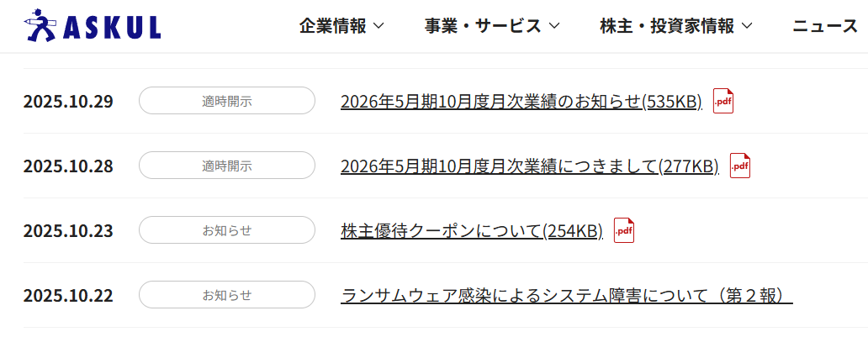The width and height of the screenshot is (868, 337).
Task: Expand the 企業情報 chevron
Action: pos(378,26)
